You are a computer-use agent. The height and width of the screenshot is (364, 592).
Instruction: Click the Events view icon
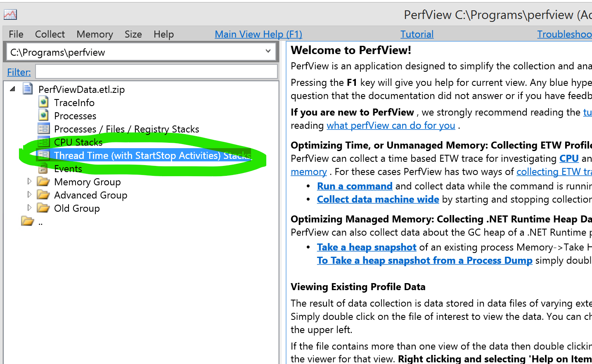(x=43, y=168)
